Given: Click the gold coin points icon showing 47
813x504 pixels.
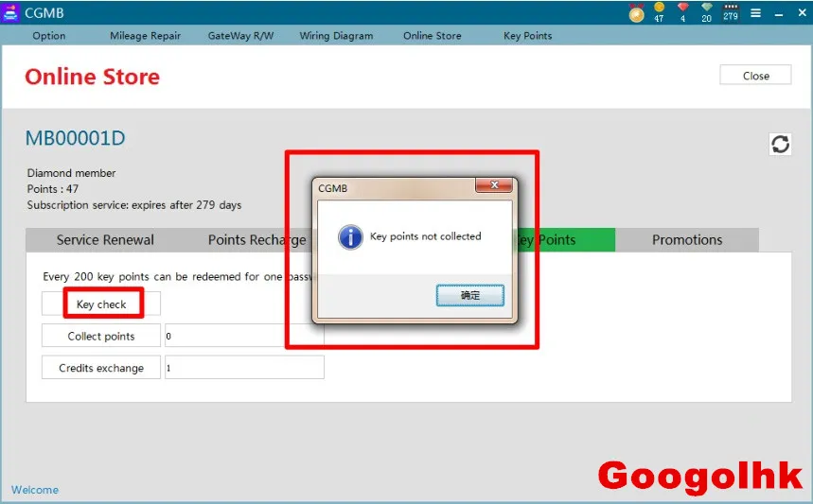Looking at the screenshot, I should click(659, 12).
